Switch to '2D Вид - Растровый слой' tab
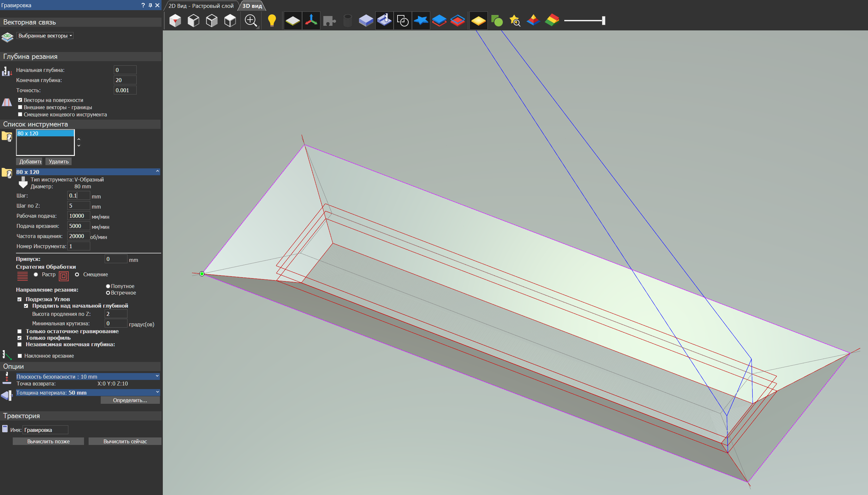Image resolution: width=868 pixels, height=495 pixels. pyautogui.click(x=201, y=6)
